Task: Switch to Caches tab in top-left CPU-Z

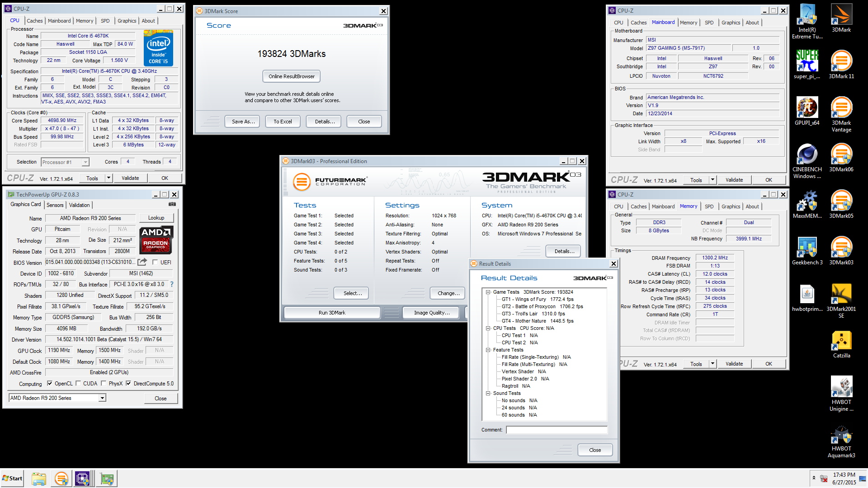Action: pyautogui.click(x=34, y=21)
